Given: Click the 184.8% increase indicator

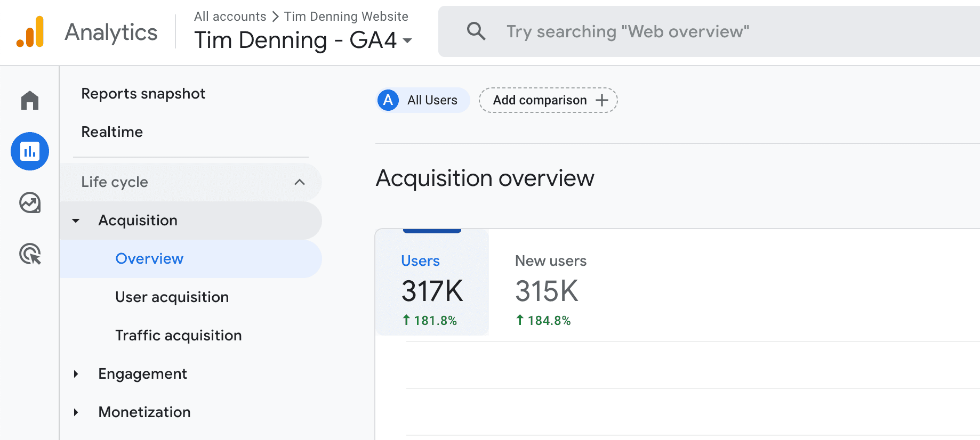Looking at the screenshot, I should (543, 320).
